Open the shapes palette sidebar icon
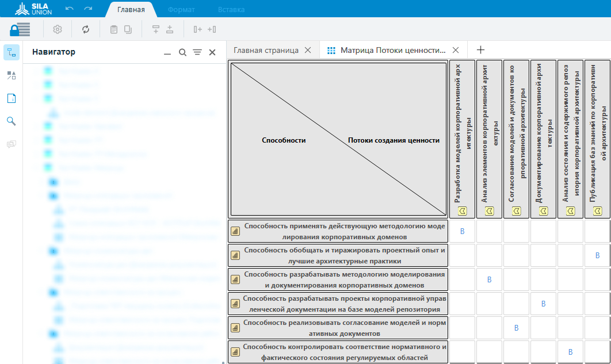This screenshot has height=364, width=611. point(12,75)
